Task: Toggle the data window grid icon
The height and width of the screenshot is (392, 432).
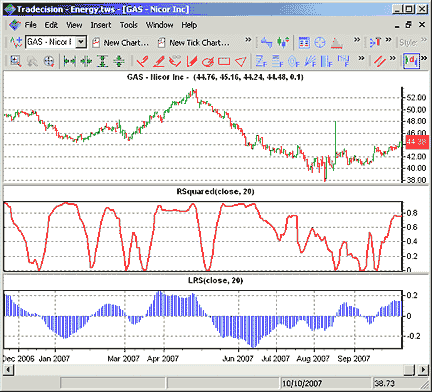Action: pyautogui.click(x=304, y=42)
